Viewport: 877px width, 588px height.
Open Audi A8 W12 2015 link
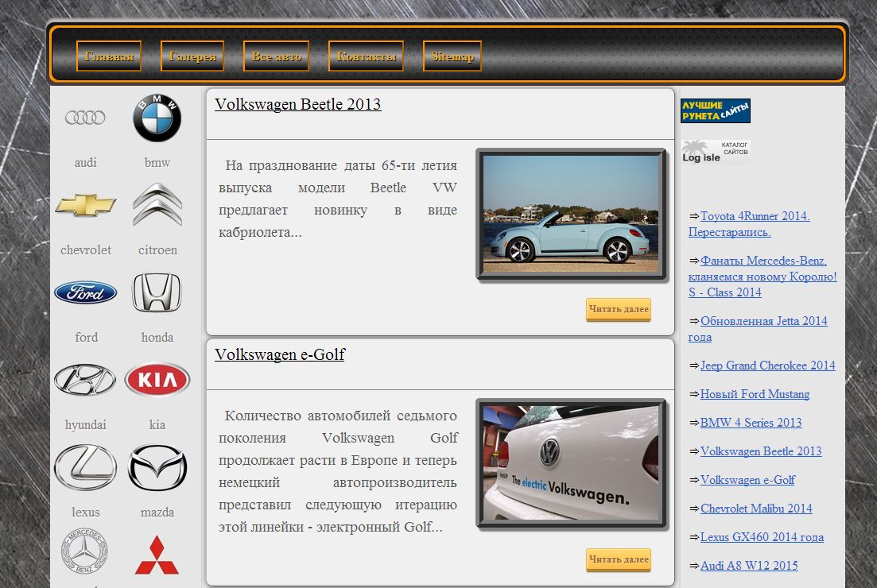click(x=750, y=566)
